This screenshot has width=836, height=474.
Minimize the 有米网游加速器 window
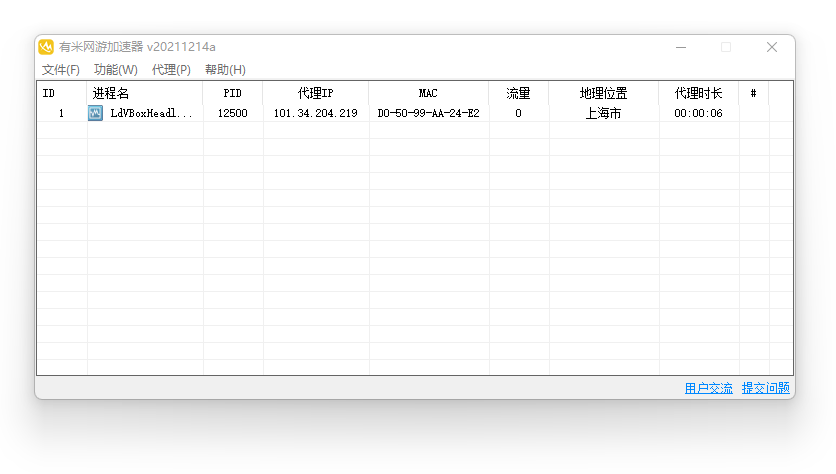pyautogui.click(x=680, y=47)
